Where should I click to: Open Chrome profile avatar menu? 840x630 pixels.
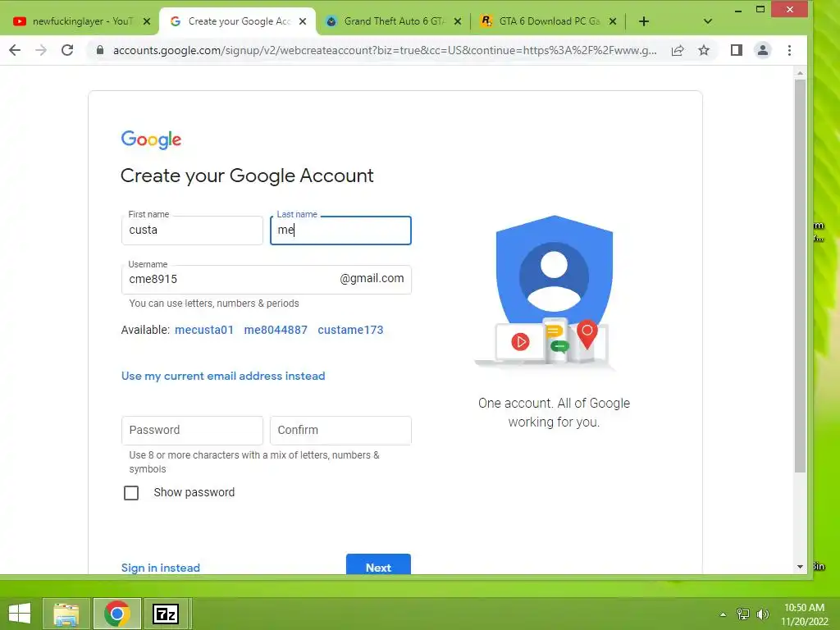(763, 50)
